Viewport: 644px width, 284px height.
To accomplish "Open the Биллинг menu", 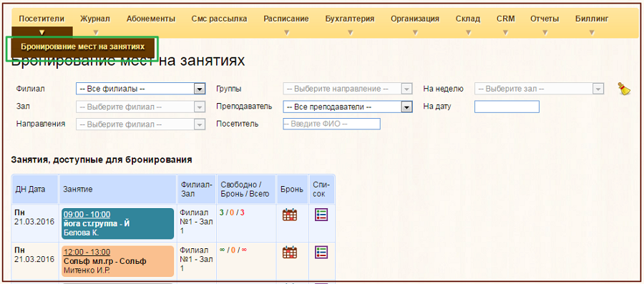I will (592, 19).
